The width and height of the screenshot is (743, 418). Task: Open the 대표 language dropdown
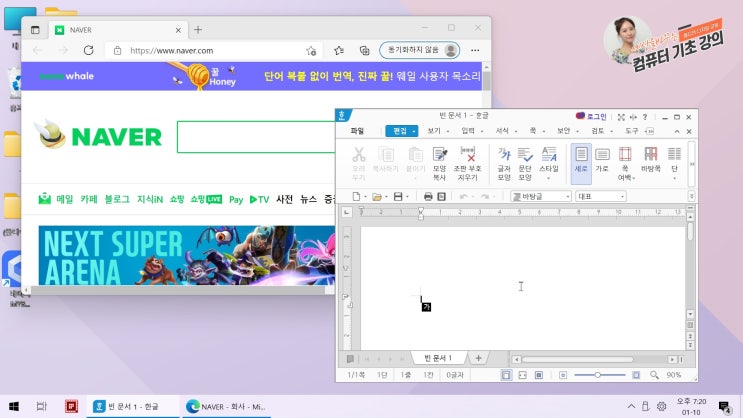tap(601, 196)
